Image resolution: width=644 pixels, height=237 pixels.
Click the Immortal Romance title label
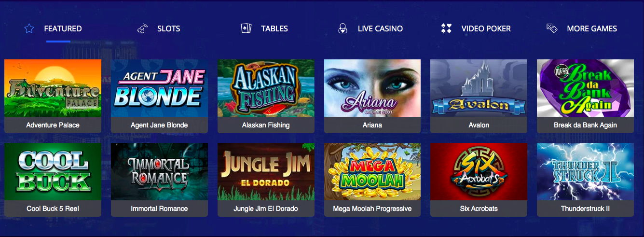click(159, 209)
